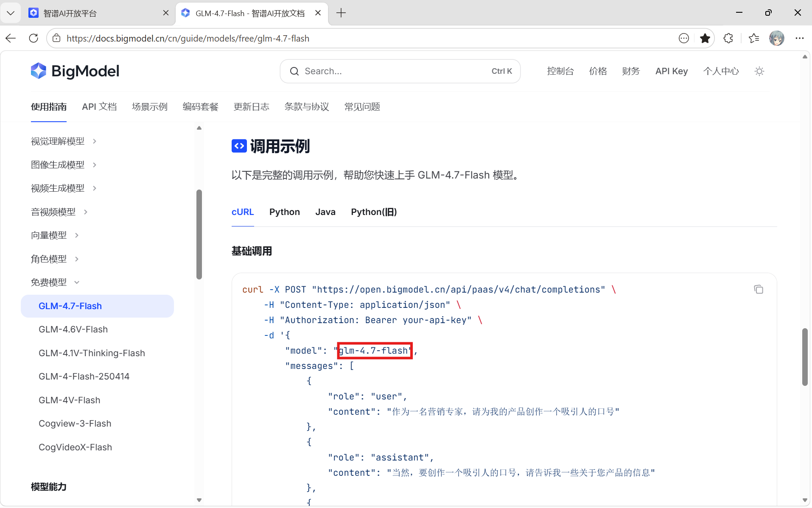Open API Key link
This screenshot has width=812, height=508.
(672, 71)
